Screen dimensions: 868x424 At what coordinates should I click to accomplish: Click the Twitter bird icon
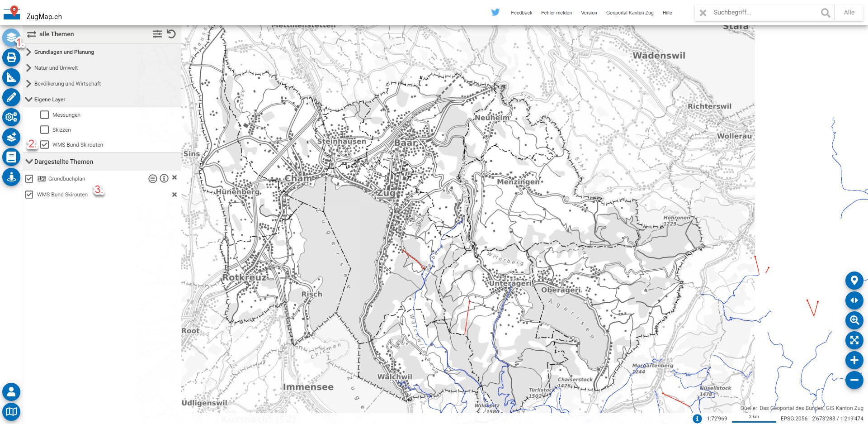point(495,12)
